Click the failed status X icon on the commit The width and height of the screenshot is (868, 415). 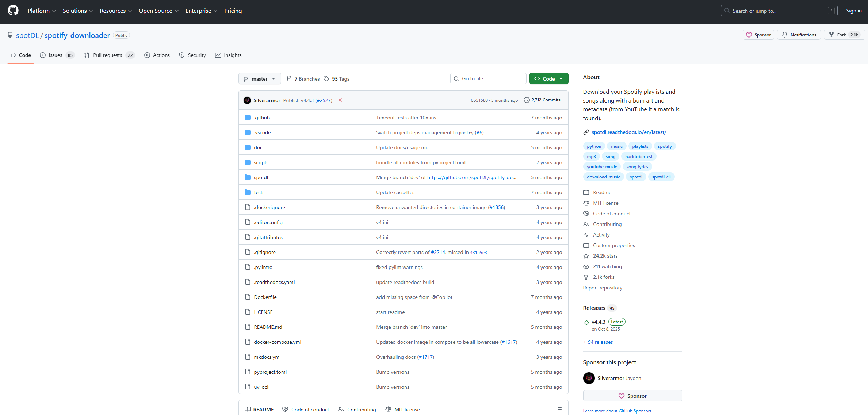(340, 100)
